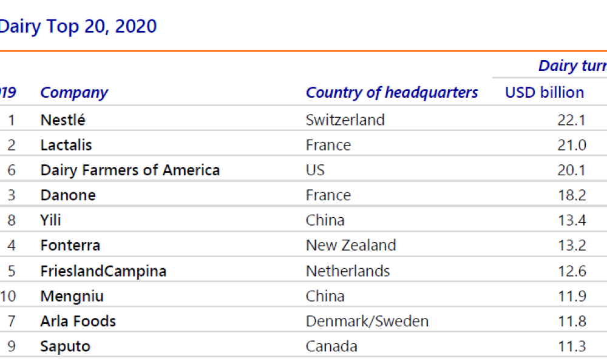Click the Netherlands country cell
The height and width of the screenshot is (364, 607).
coord(347,271)
